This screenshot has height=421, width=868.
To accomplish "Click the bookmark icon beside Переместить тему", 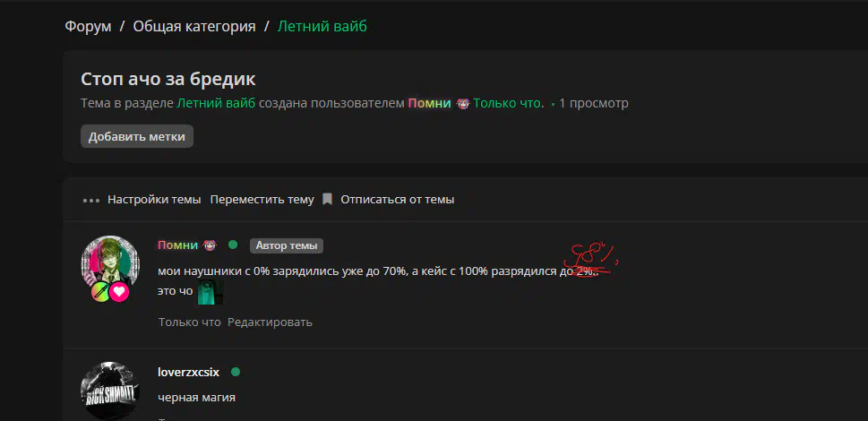I will (327, 199).
